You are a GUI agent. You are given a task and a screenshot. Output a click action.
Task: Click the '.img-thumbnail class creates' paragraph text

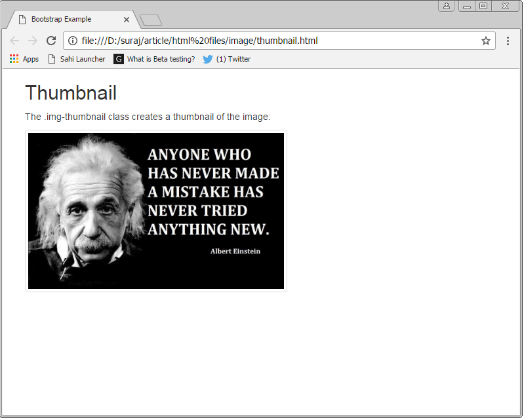pyautogui.click(x=148, y=117)
